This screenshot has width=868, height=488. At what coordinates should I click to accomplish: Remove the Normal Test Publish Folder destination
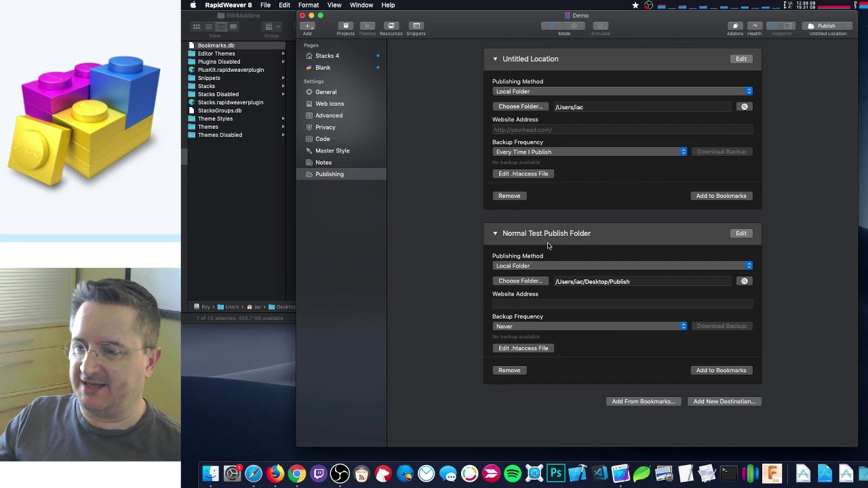click(509, 370)
